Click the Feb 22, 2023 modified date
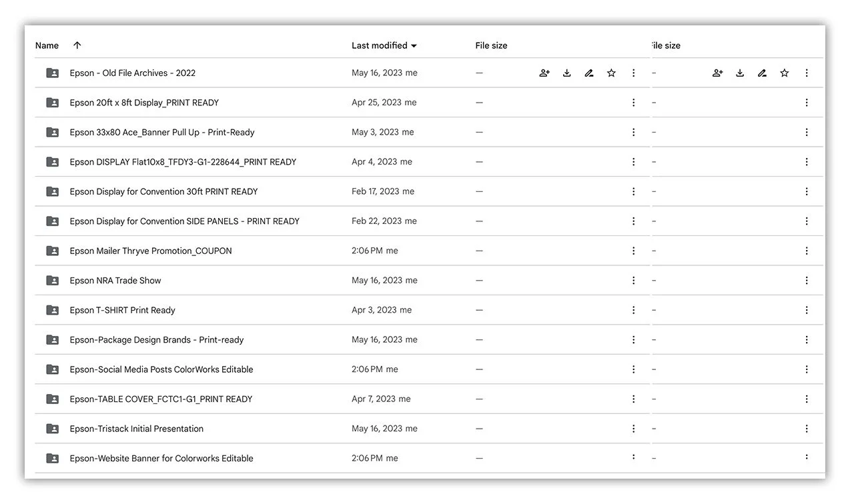 click(x=377, y=221)
